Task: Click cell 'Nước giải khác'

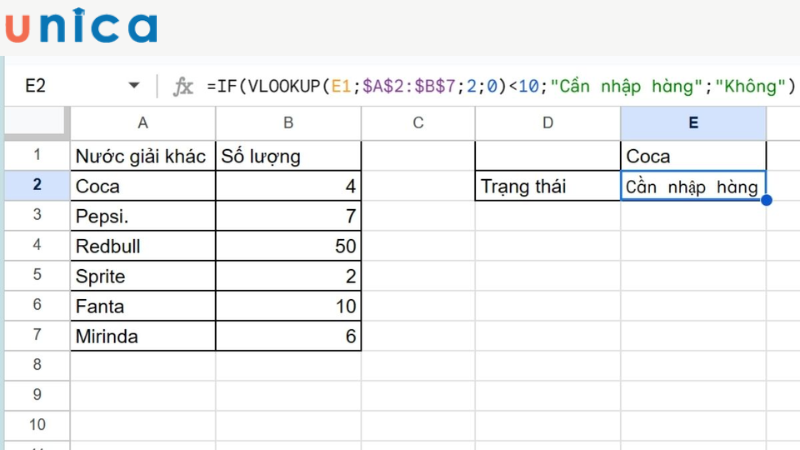Action: [x=143, y=156]
